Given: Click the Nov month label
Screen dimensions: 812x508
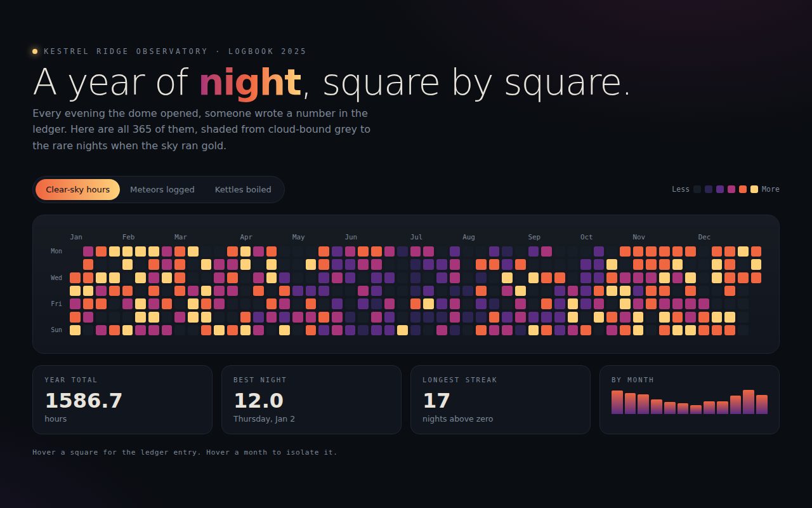Looking at the screenshot, I should click(639, 237).
